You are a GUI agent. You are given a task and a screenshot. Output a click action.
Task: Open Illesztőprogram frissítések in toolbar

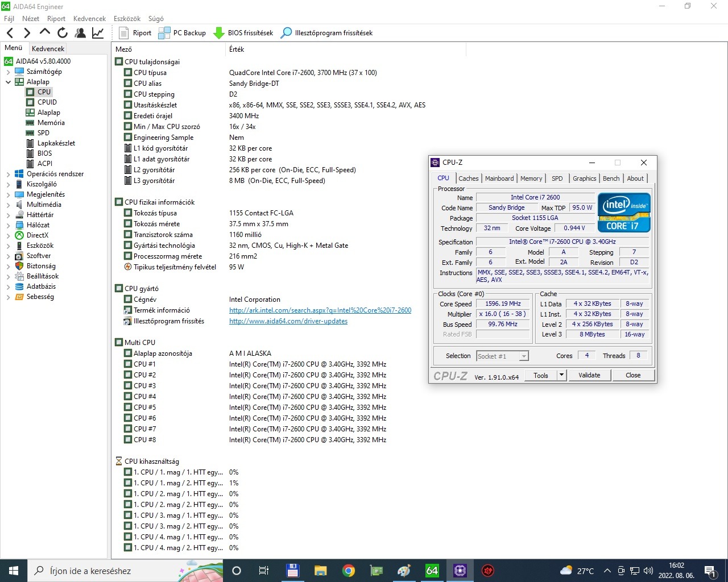click(x=327, y=33)
